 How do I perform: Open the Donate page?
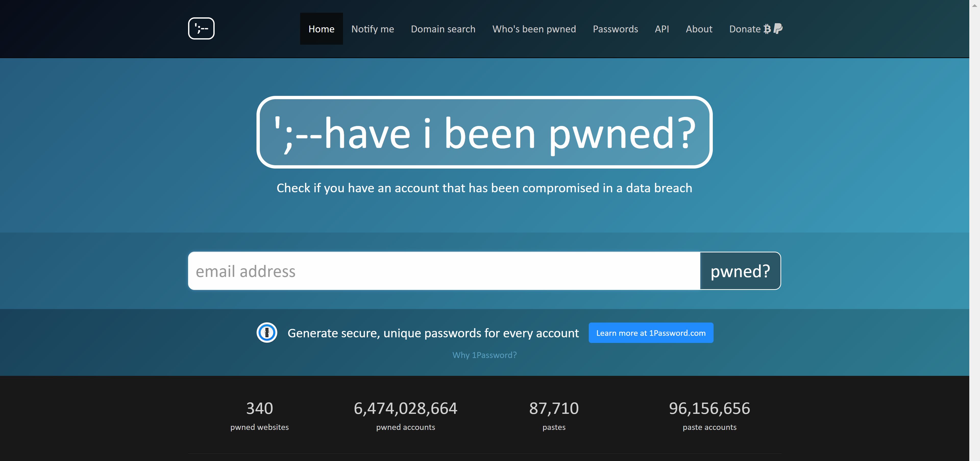pyautogui.click(x=744, y=29)
